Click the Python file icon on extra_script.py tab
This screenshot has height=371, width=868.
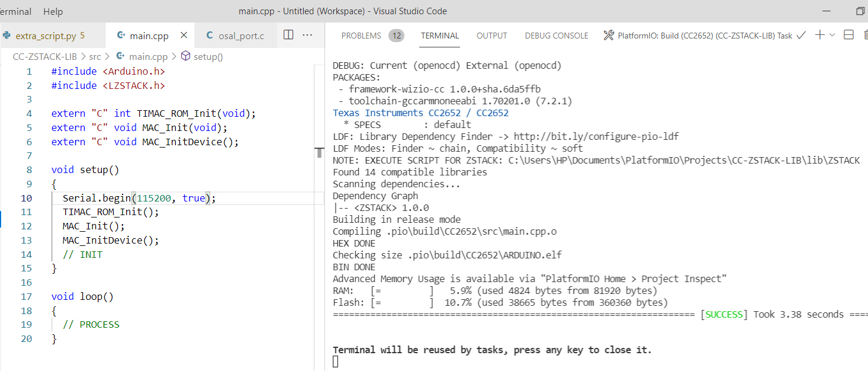[x=7, y=36]
